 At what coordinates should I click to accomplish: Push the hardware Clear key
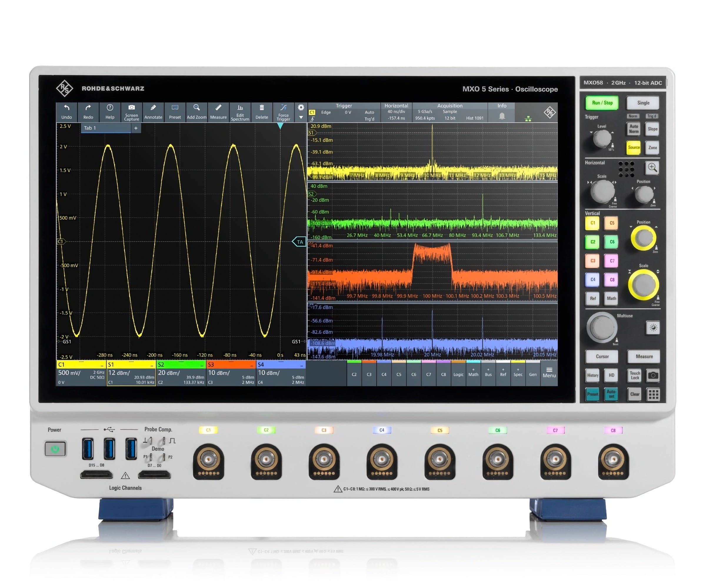(635, 395)
